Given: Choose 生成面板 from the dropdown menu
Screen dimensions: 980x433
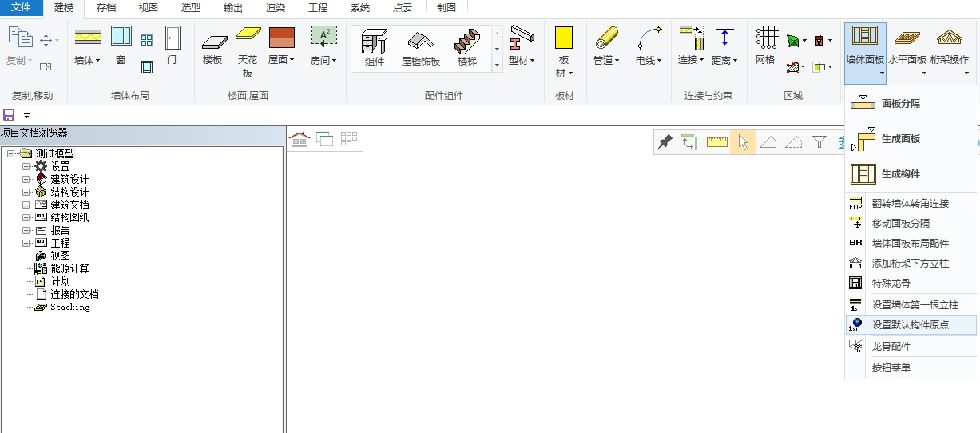Looking at the screenshot, I should pos(911,138).
